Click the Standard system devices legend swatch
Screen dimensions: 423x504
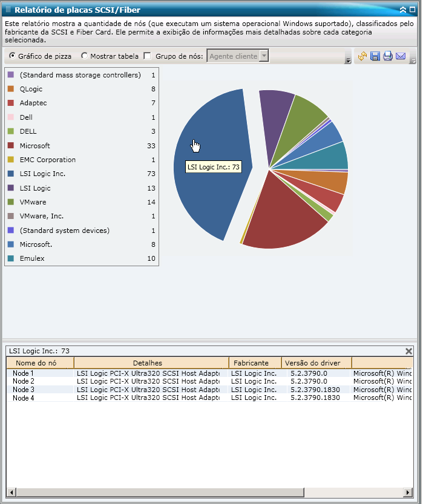click(x=11, y=230)
